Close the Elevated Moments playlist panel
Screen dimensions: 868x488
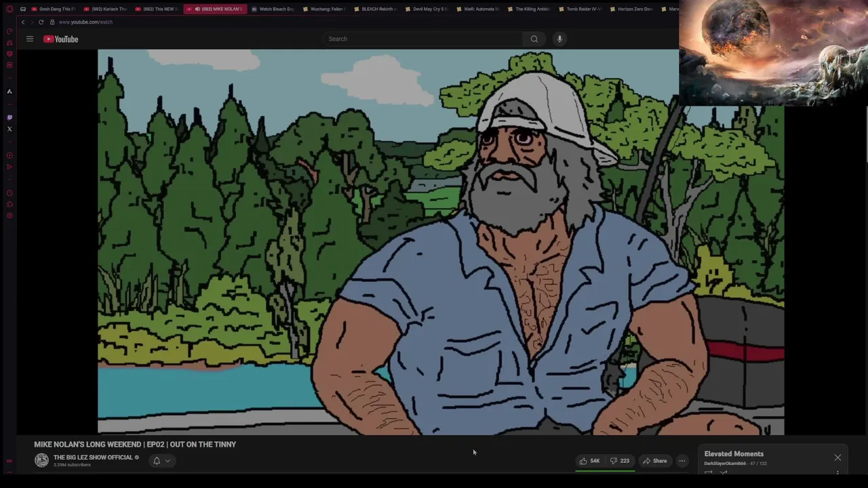837,457
